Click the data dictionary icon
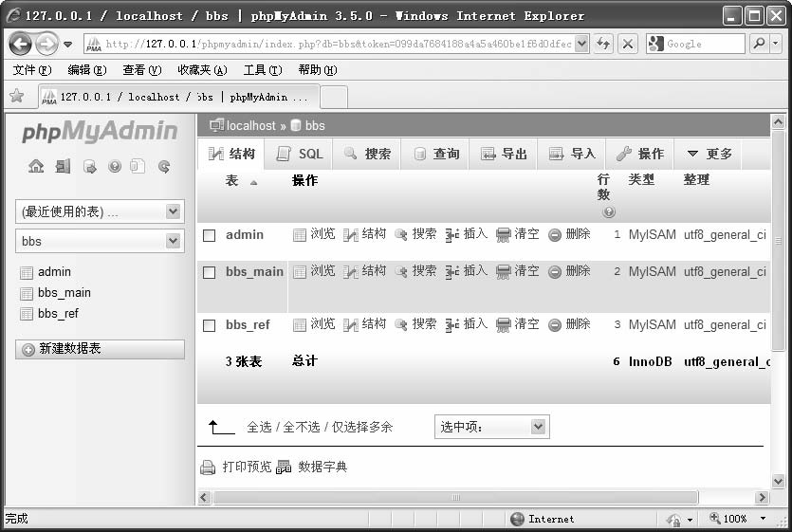Image resolution: width=792 pixels, height=532 pixels. pyautogui.click(x=284, y=468)
